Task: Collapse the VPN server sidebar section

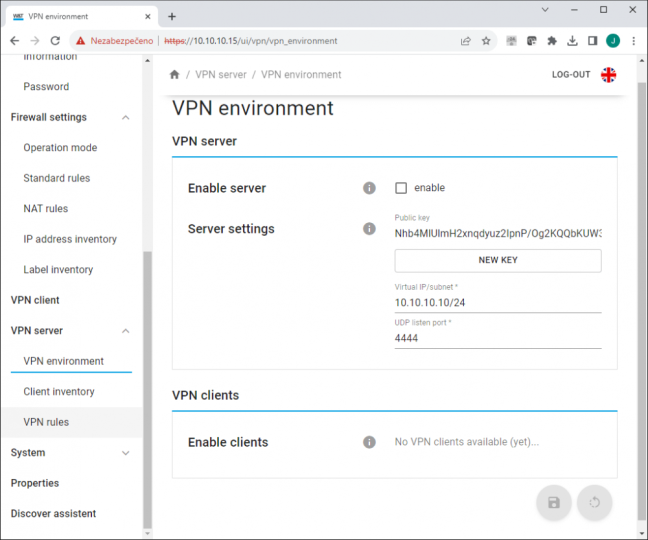Action: coord(126,331)
